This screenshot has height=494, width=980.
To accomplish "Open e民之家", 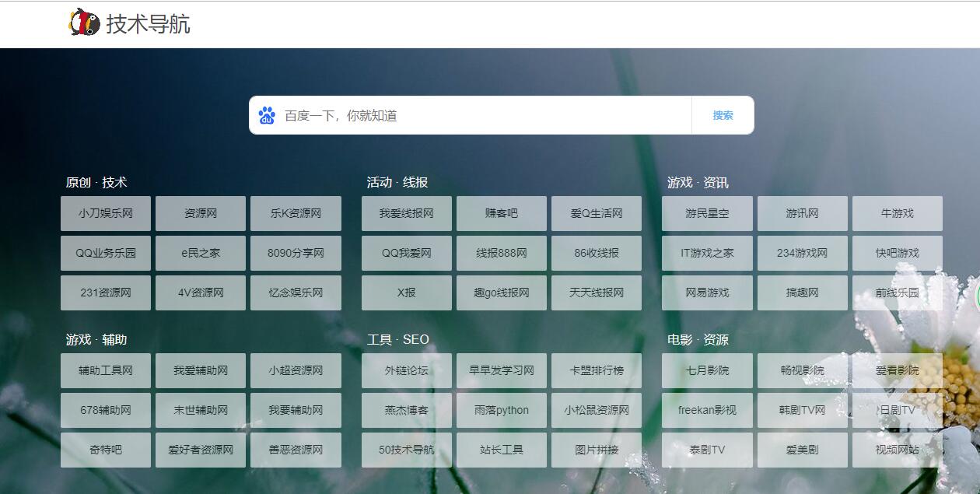I will pyautogui.click(x=201, y=253).
